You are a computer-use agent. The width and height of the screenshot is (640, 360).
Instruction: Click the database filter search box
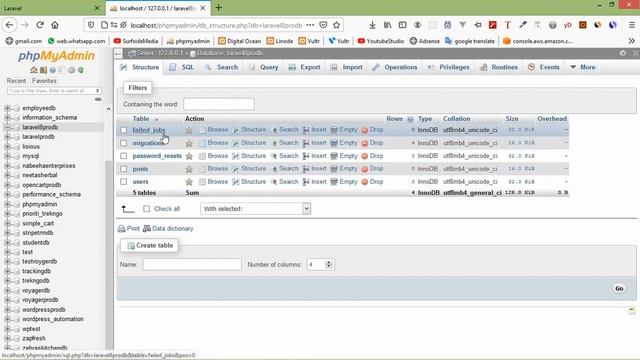point(52,91)
